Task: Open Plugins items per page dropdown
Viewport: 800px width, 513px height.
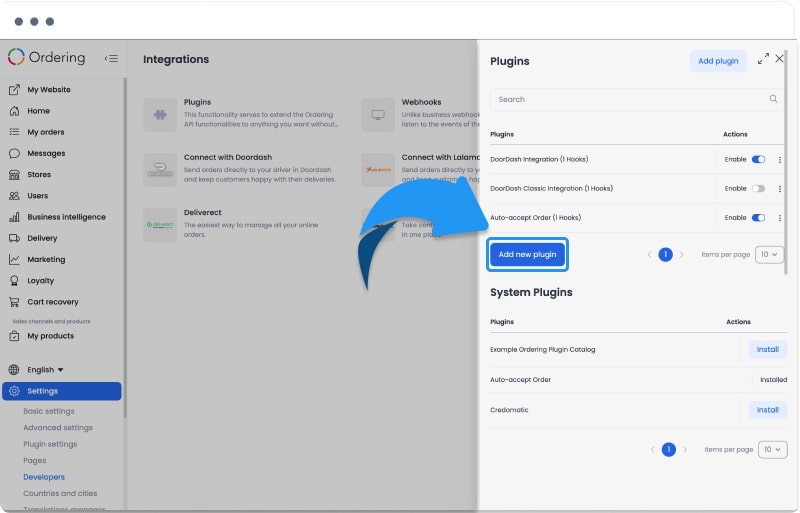Action: 769,254
